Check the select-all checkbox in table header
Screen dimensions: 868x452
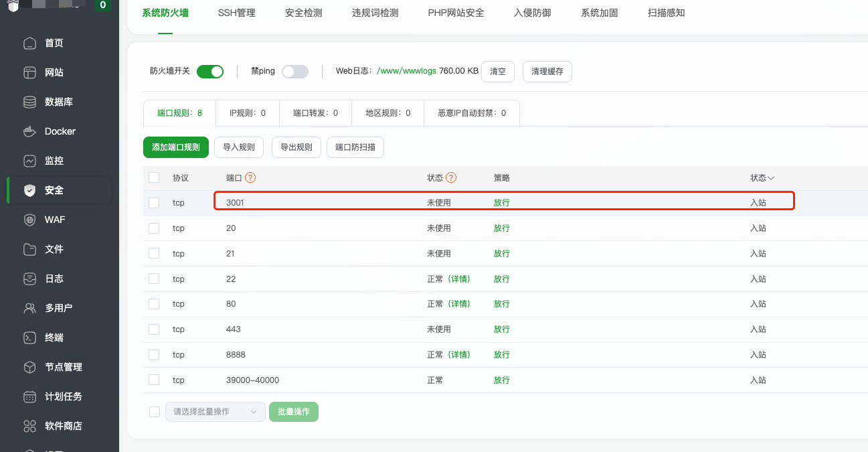[154, 177]
